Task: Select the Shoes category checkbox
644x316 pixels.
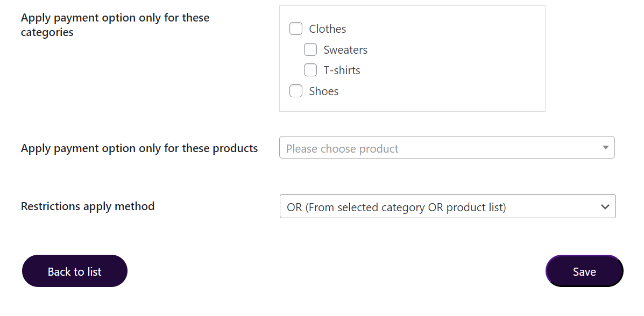Action: 296,91
